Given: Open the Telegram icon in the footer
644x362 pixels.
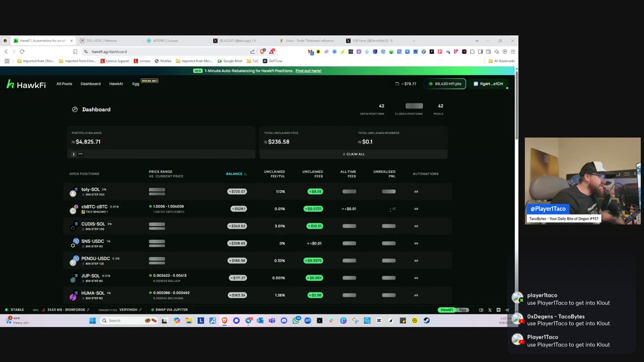Looking at the screenshot, I should click(x=507, y=310).
